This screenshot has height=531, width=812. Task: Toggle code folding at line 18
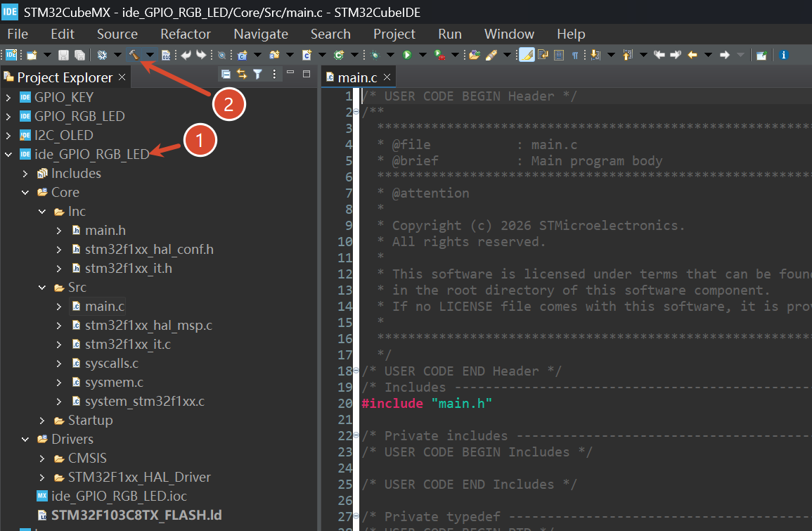[x=356, y=371]
